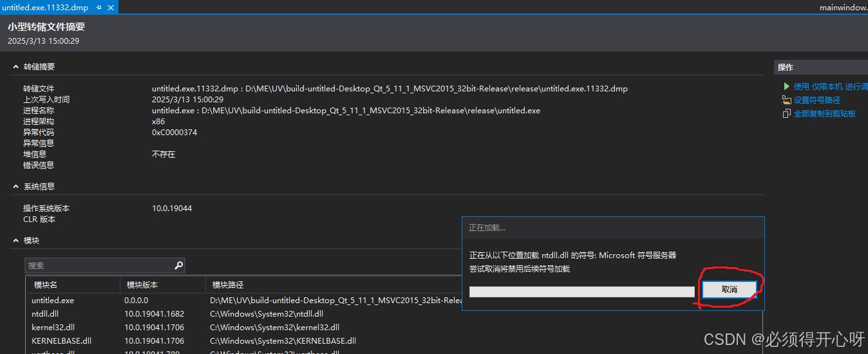Click OS version 10.0.19044 value
Screen dimensions: 868x354
(x=172, y=209)
